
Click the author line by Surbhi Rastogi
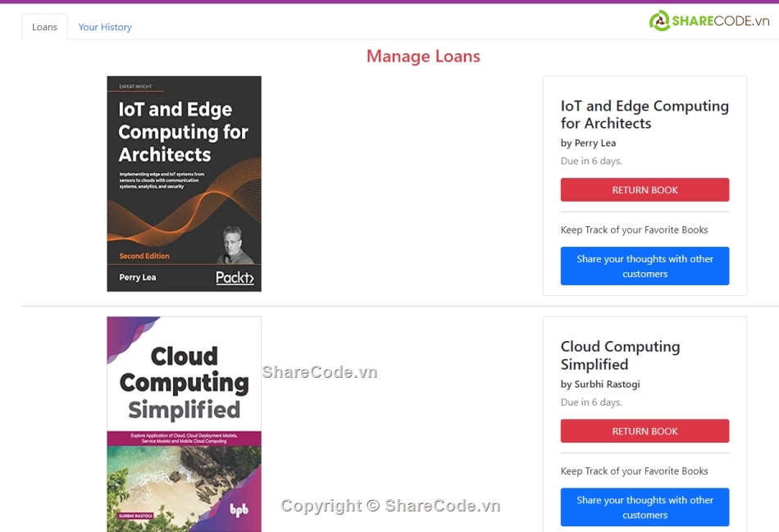point(600,384)
